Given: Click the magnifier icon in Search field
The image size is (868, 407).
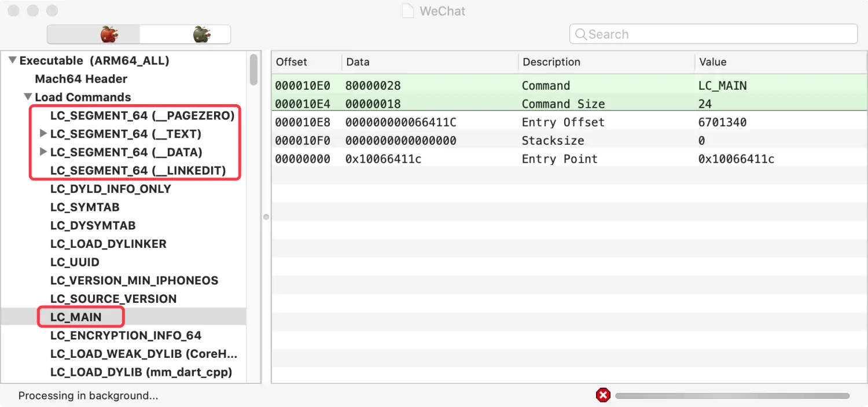Looking at the screenshot, I should point(580,34).
